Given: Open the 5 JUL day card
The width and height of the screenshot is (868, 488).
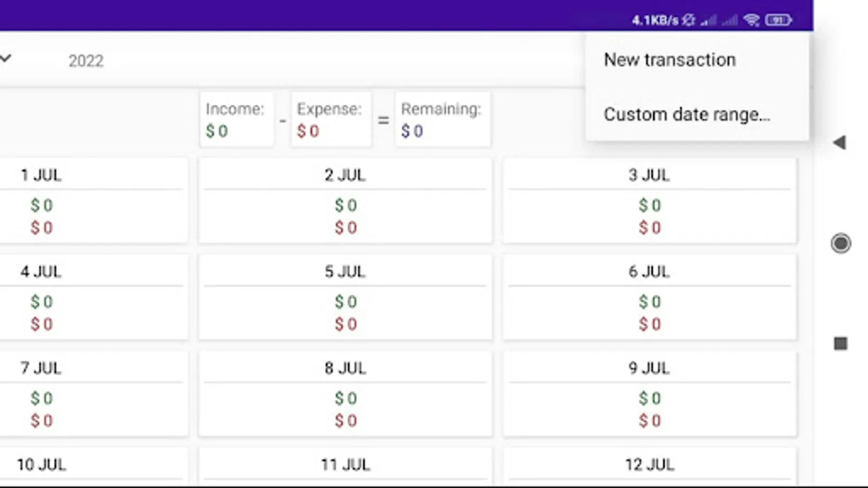Looking at the screenshot, I should click(345, 297).
